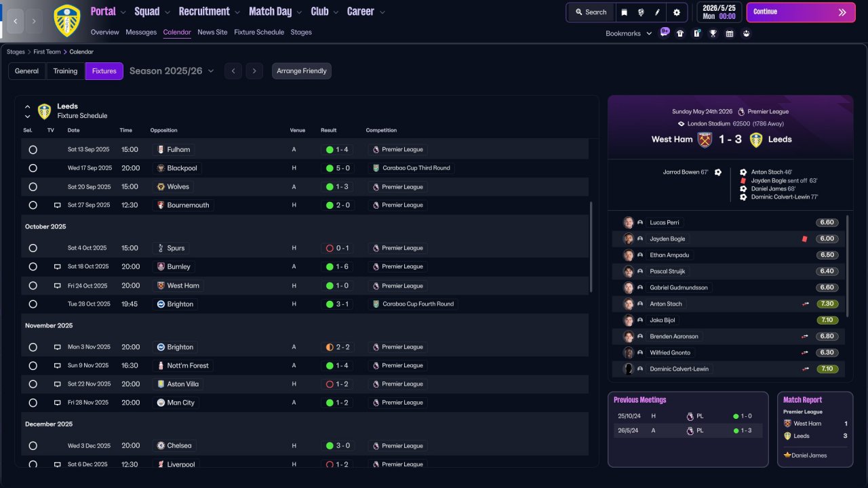Viewport: 868px width, 488px height.
Task: Expand the Squad menu chevron
Action: click(167, 12)
